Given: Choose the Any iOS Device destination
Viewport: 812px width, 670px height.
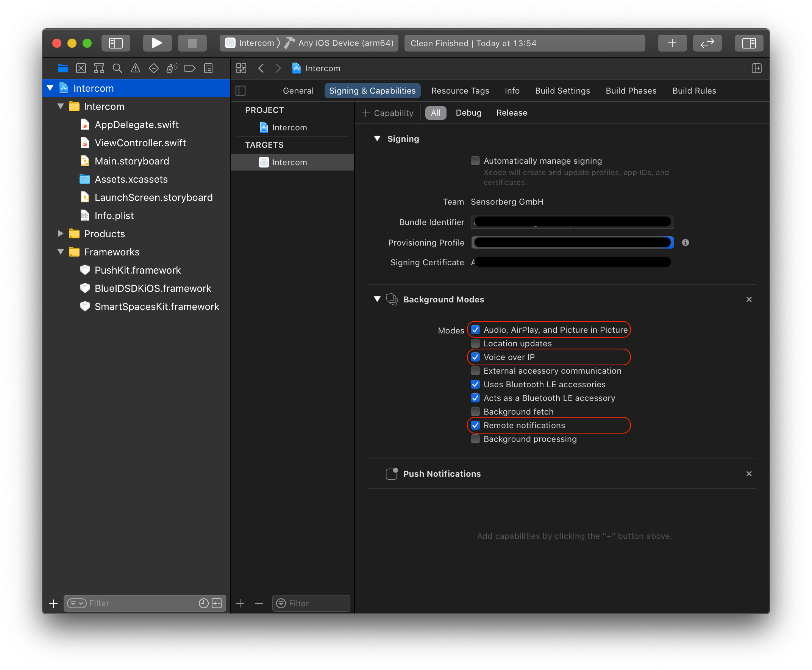Looking at the screenshot, I should pos(340,43).
